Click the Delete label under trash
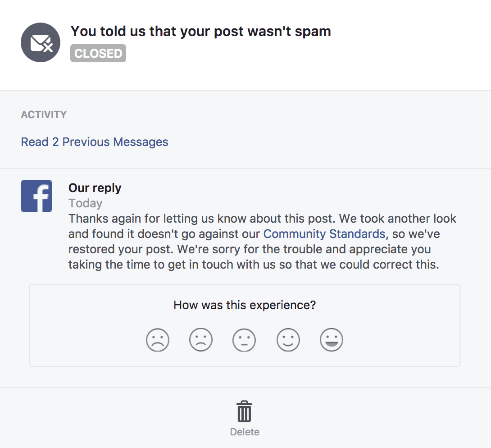The height and width of the screenshot is (448, 491). tap(245, 432)
